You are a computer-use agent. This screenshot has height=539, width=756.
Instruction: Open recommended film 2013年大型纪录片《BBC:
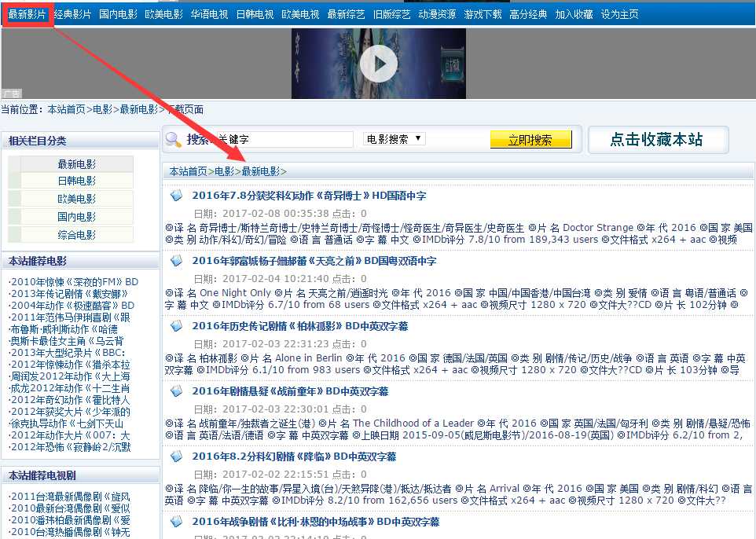tap(67, 353)
